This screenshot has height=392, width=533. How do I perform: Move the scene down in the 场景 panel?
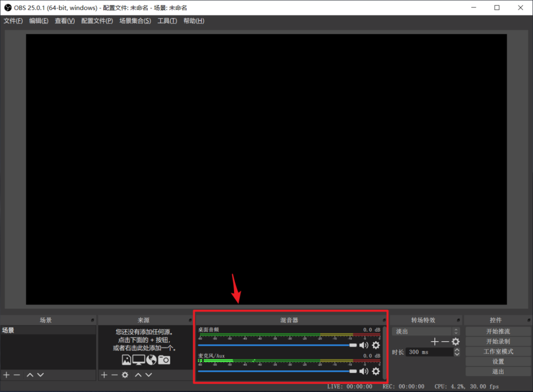40,375
